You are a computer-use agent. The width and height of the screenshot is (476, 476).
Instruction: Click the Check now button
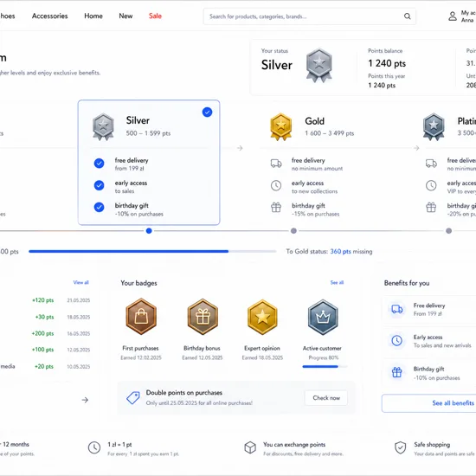(x=326, y=398)
